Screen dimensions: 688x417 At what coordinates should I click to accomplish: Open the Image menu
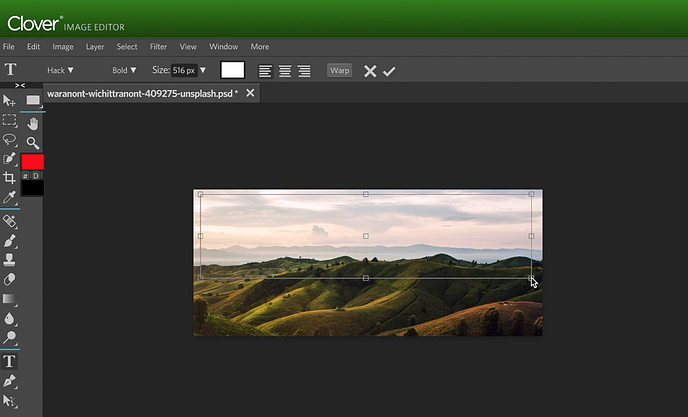tap(63, 47)
